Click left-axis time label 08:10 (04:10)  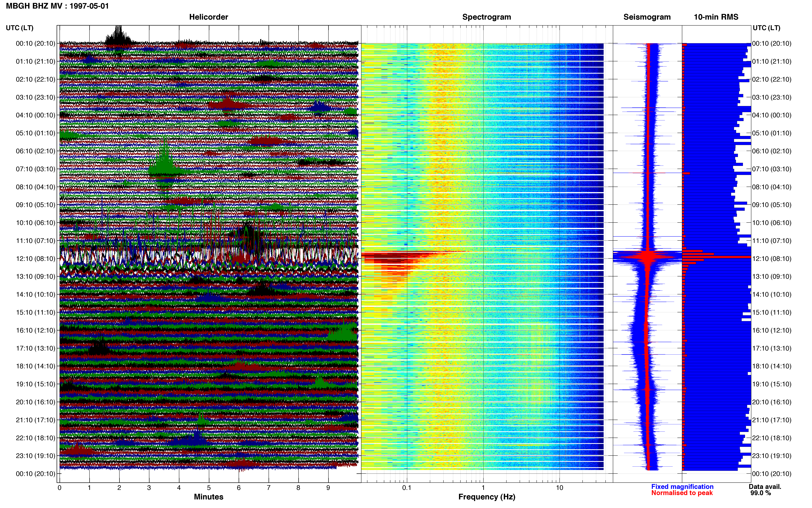36,187
